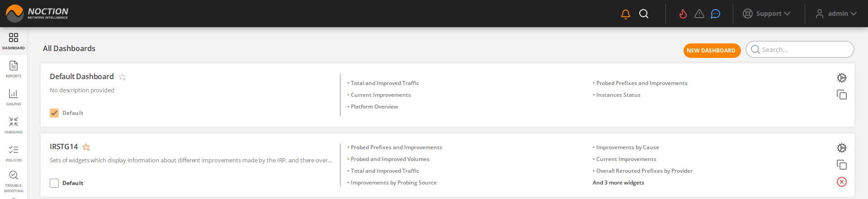The width and height of the screenshot is (868, 199).
Task: Open the notifications bell icon
Action: (x=626, y=14)
